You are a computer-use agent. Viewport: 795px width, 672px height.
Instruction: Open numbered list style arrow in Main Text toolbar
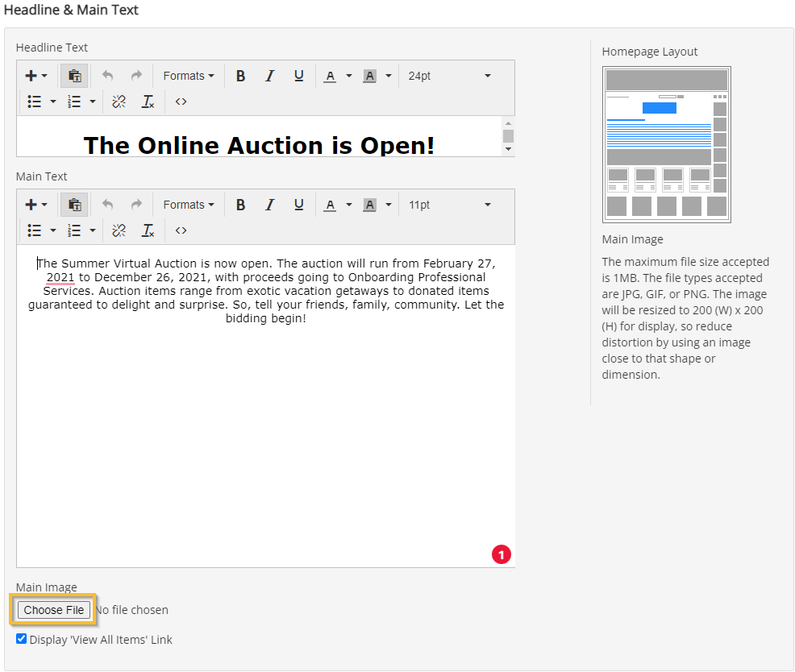[92, 230]
